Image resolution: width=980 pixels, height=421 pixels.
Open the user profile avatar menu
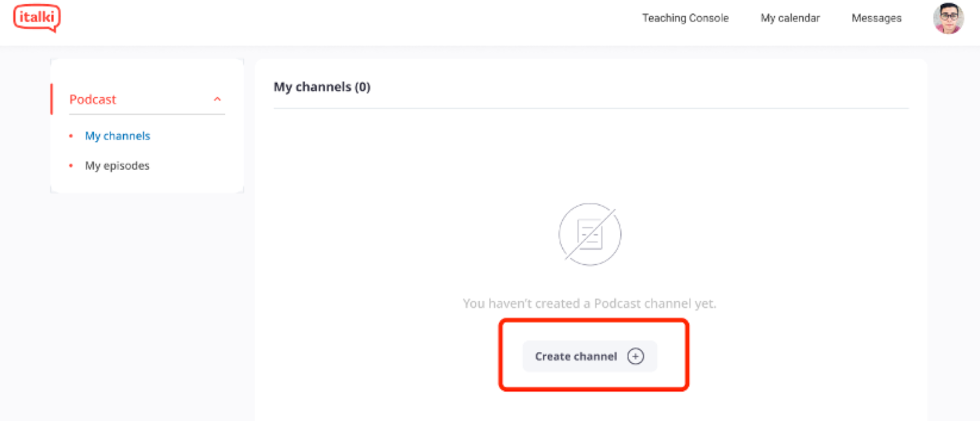(x=948, y=18)
